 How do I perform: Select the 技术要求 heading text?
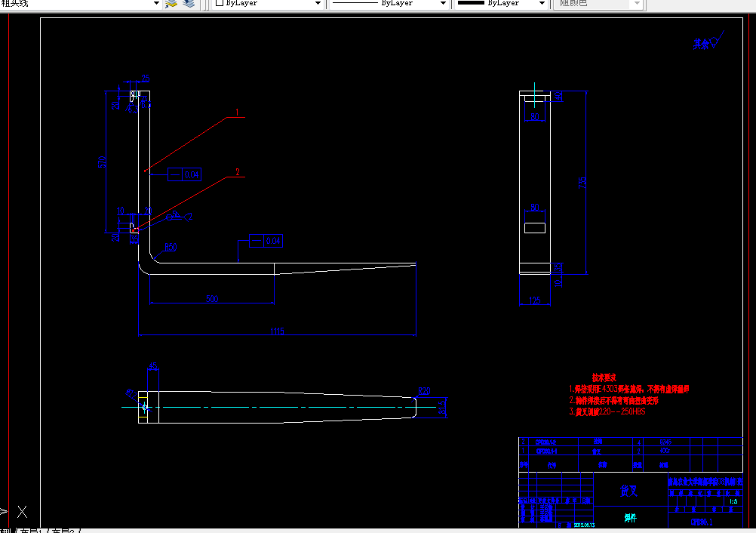click(x=604, y=377)
